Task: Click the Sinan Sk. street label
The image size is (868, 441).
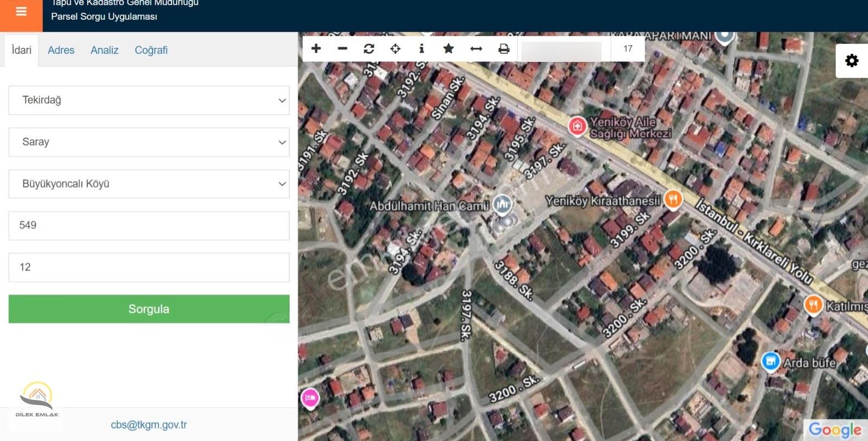Action: point(448,98)
